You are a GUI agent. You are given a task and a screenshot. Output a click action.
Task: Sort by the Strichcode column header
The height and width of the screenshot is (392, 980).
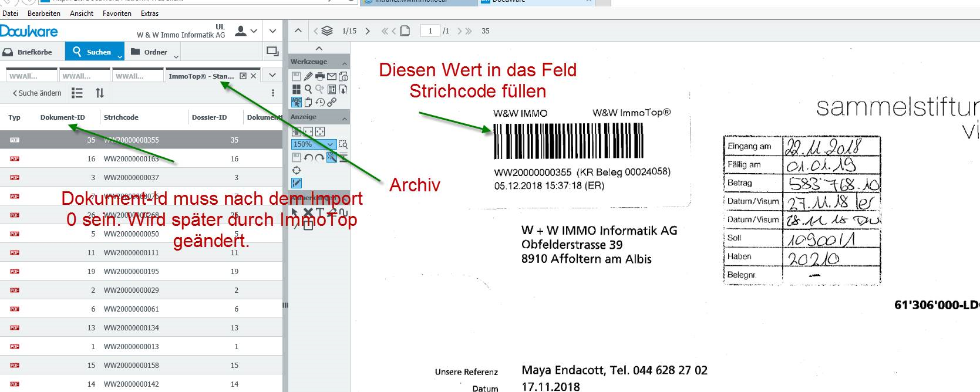tap(121, 117)
